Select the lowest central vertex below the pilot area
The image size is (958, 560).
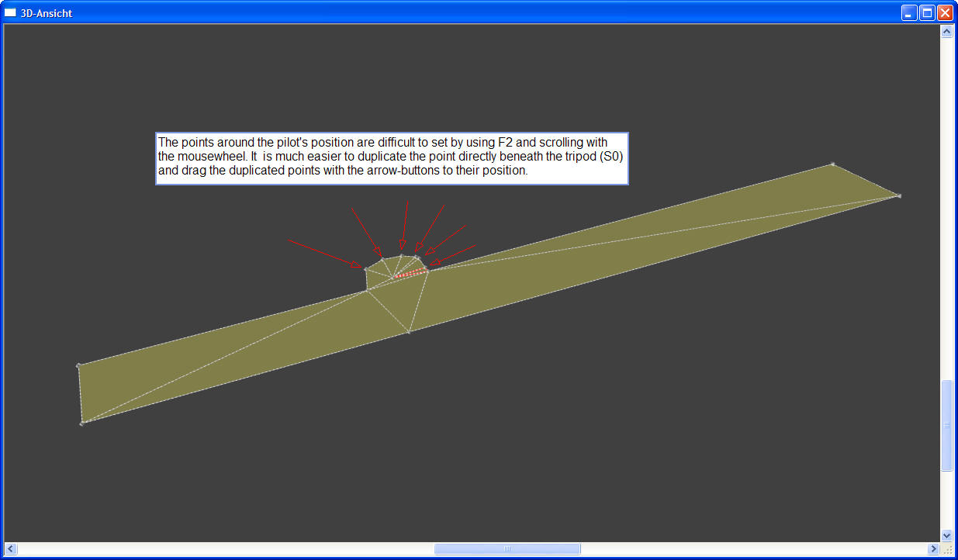[x=409, y=332]
